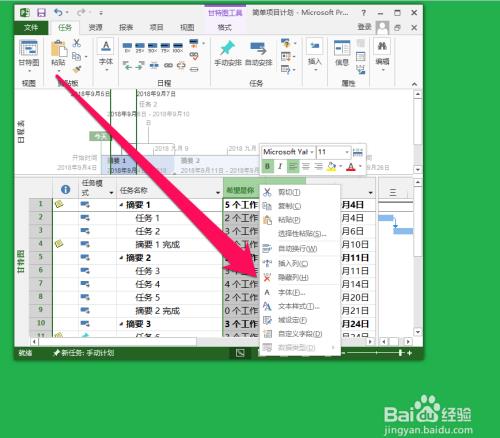Collapse the 摘要 1 summary task
The height and width of the screenshot is (438, 500).
(121, 205)
